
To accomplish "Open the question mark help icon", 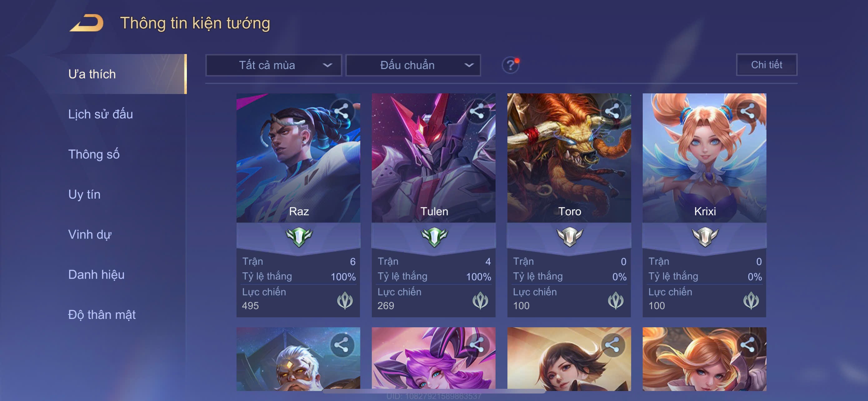I will 511,65.
